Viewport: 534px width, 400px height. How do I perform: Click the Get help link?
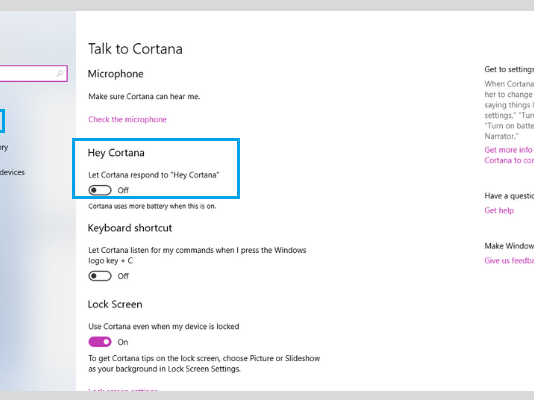(499, 210)
